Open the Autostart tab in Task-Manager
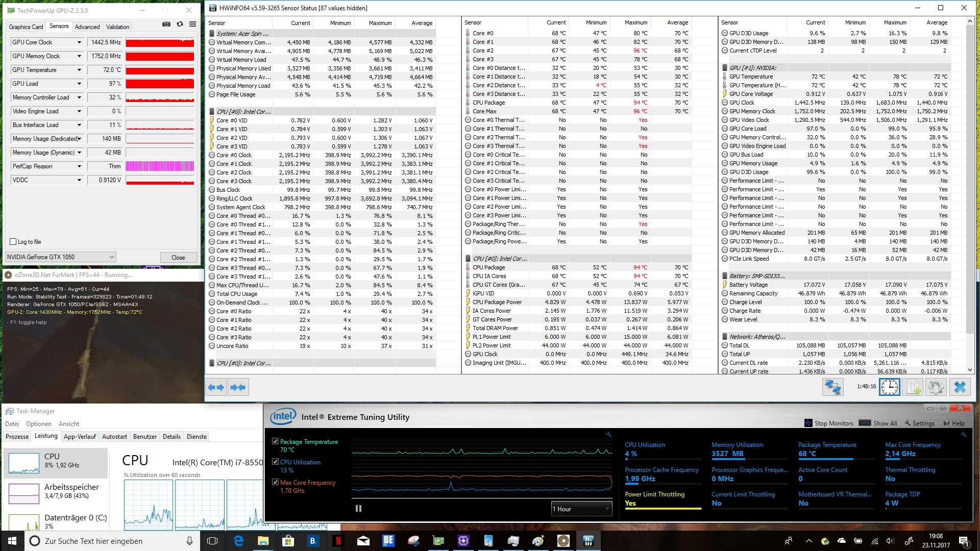The width and height of the screenshot is (980, 551). 114,437
